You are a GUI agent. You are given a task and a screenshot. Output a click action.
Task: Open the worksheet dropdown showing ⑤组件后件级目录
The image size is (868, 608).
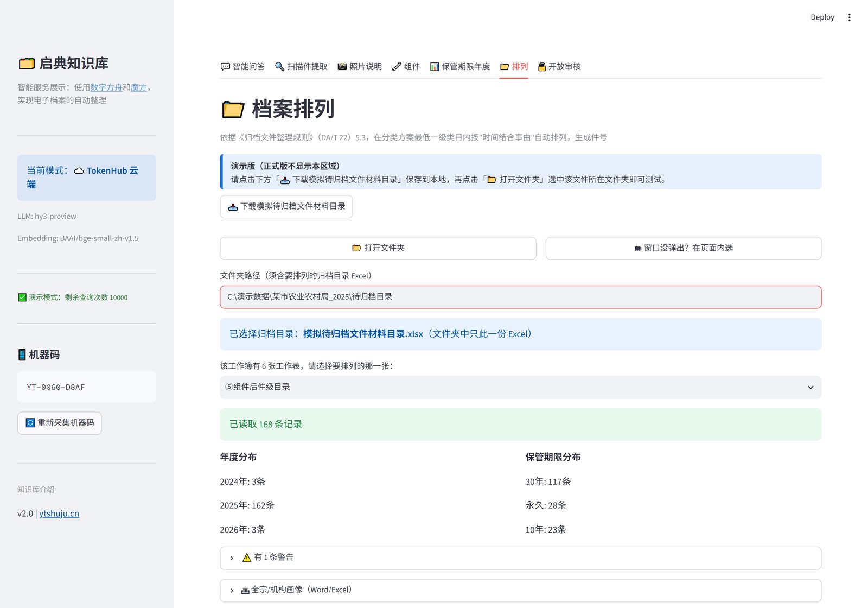pyautogui.click(x=521, y=387)
